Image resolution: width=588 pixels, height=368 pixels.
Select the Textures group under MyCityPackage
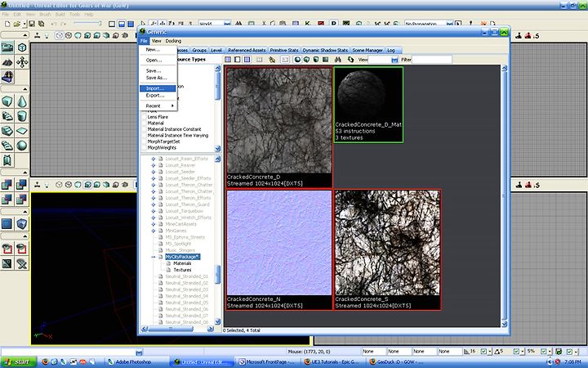(182, 270)
